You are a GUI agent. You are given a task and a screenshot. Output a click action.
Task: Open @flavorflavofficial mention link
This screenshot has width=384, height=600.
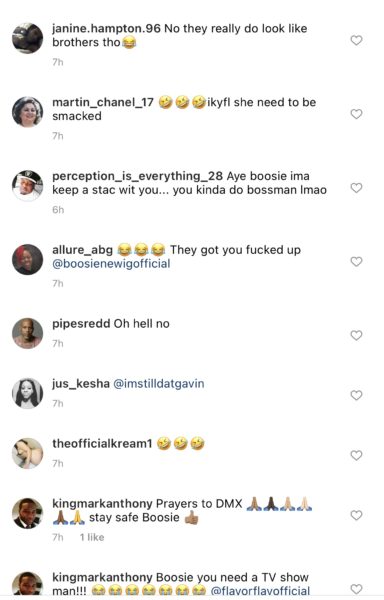[x=260, y=591]
